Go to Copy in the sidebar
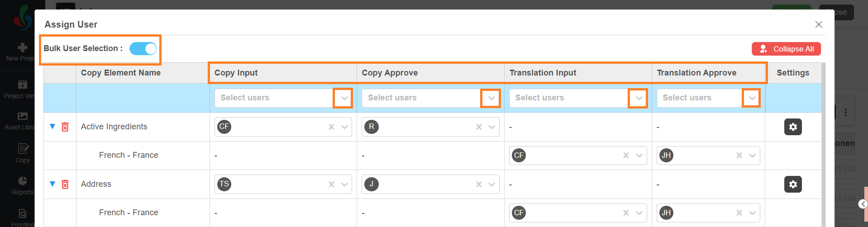The height and width of the screenshot is (227, 868). point(22,153)
